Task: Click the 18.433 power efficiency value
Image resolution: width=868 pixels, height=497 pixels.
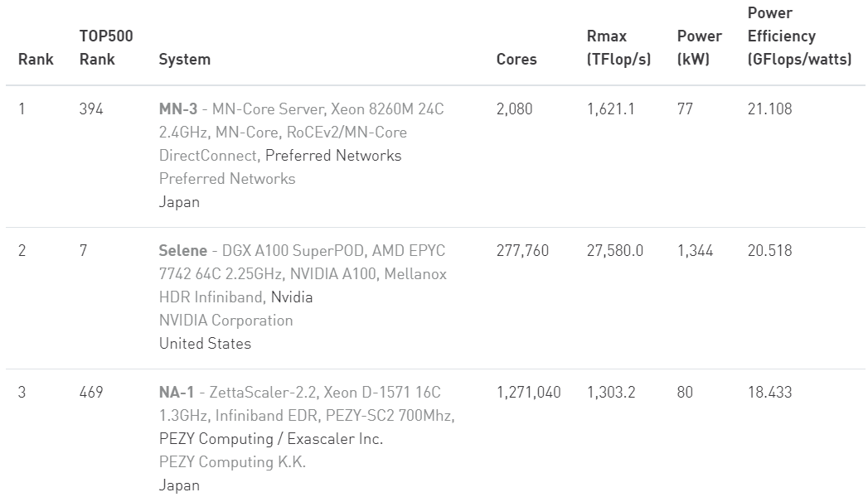Action: (769, 393)
